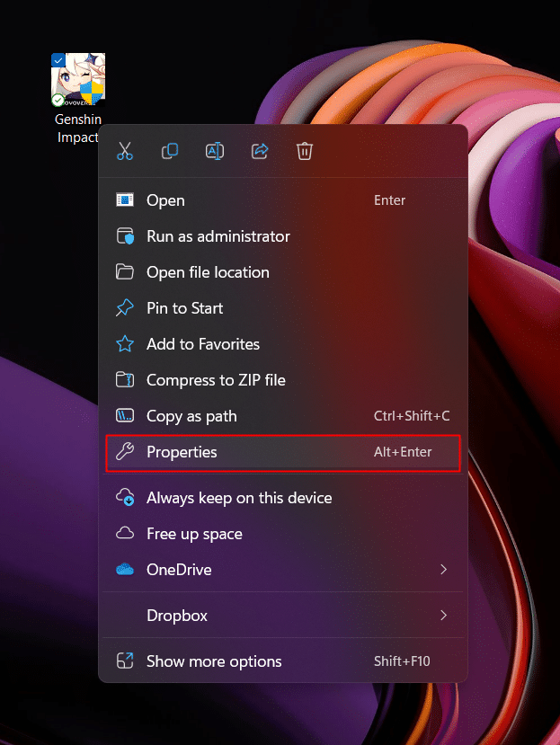Click the Rename icon
This screenshot has height=745, width=560.
point(215,151)
